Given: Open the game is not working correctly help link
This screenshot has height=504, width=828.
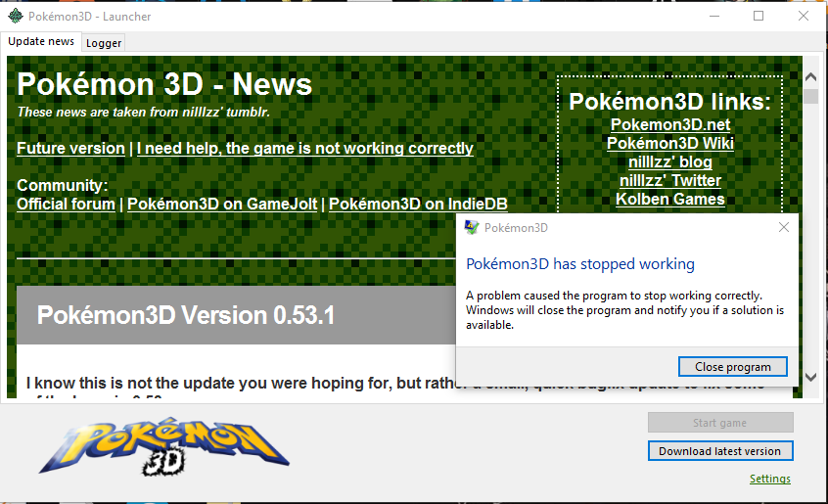Looking at the screenshot, I should pos(305,149).
